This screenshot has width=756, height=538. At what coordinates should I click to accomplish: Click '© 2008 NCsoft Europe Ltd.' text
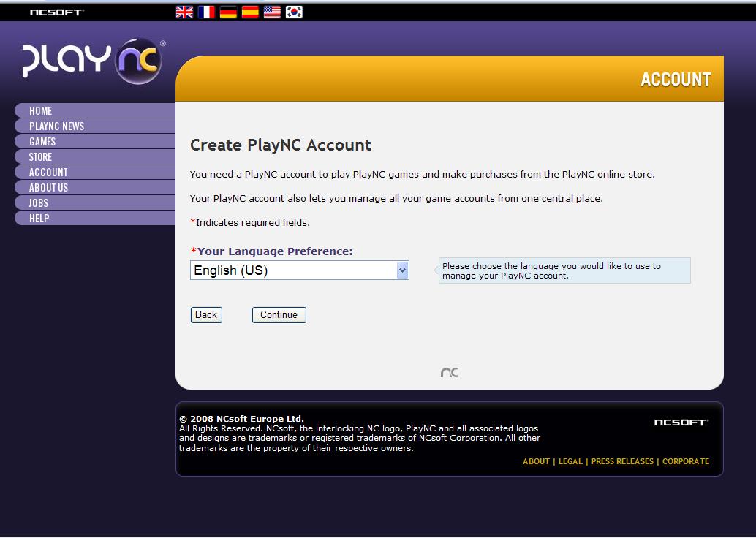tap(241, 418)
